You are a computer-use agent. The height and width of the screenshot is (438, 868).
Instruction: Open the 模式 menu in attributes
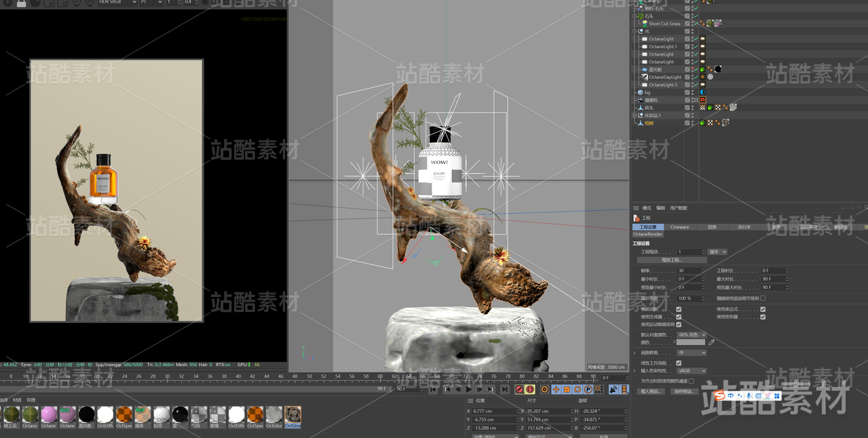647,208
